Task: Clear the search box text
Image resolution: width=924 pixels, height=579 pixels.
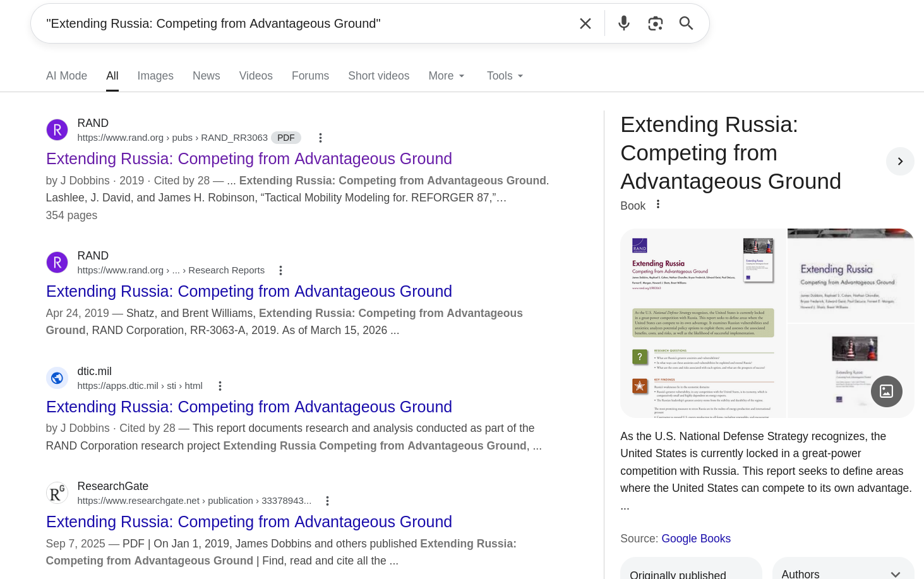Action: pyautogui.click(x=585, y=23)
